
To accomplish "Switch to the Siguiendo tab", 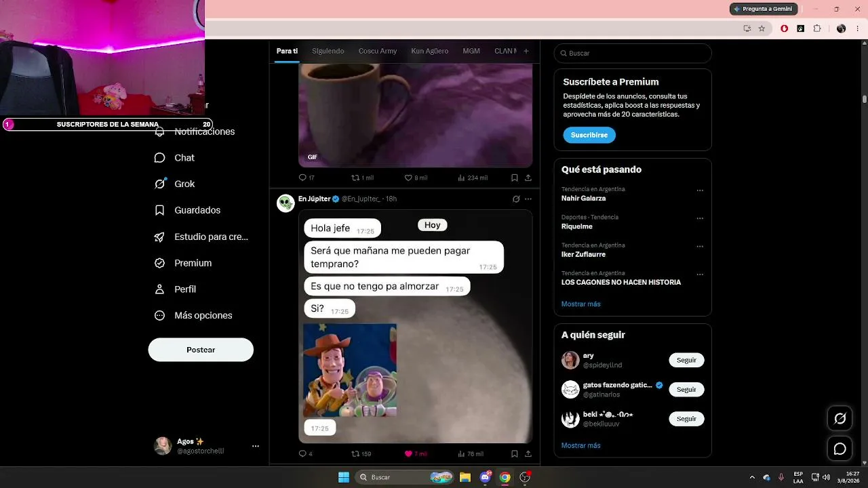I will coord(328,51).
